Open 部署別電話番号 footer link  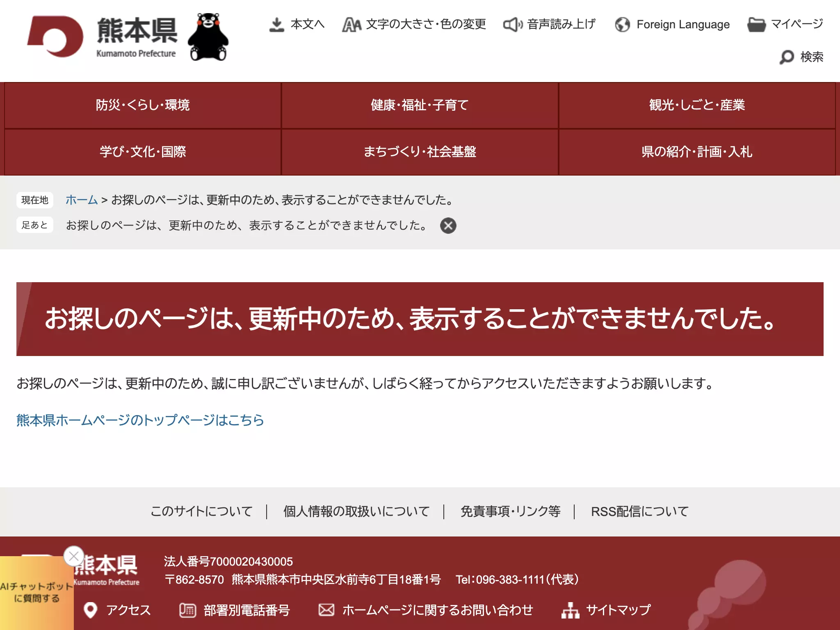[247, 610]
